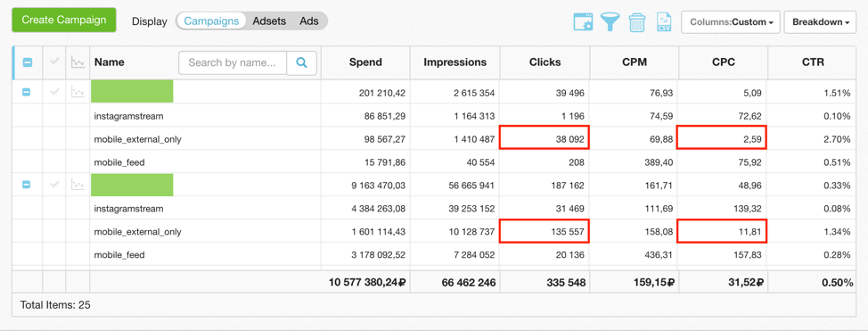Screen dimensions: 868x331
Task: Select the Campaigns display option
Action: 211,21
